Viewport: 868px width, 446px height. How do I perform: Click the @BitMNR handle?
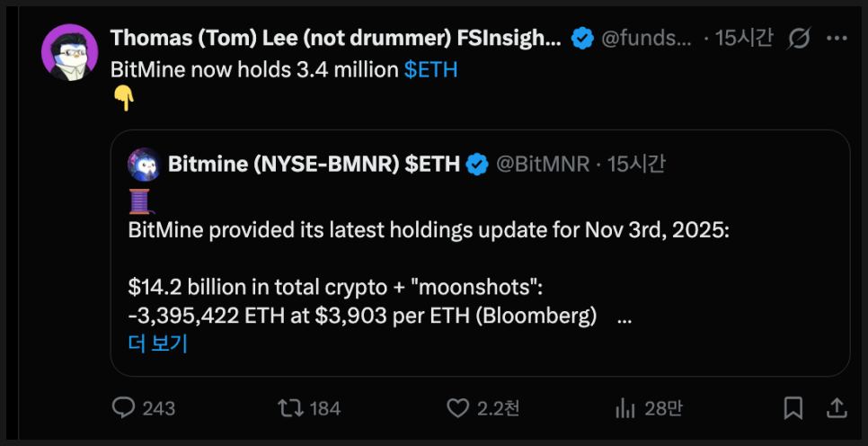[x=543, y=164]
